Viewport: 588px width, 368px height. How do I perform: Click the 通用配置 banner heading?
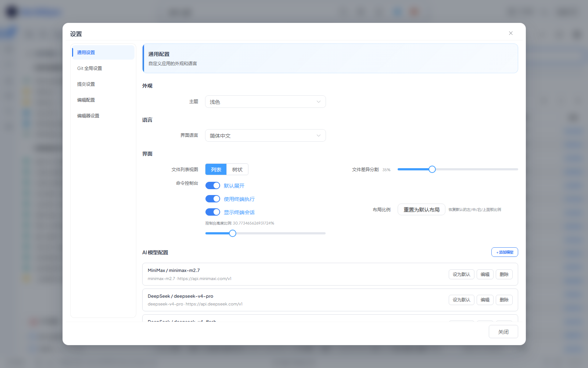click(159, 54)
